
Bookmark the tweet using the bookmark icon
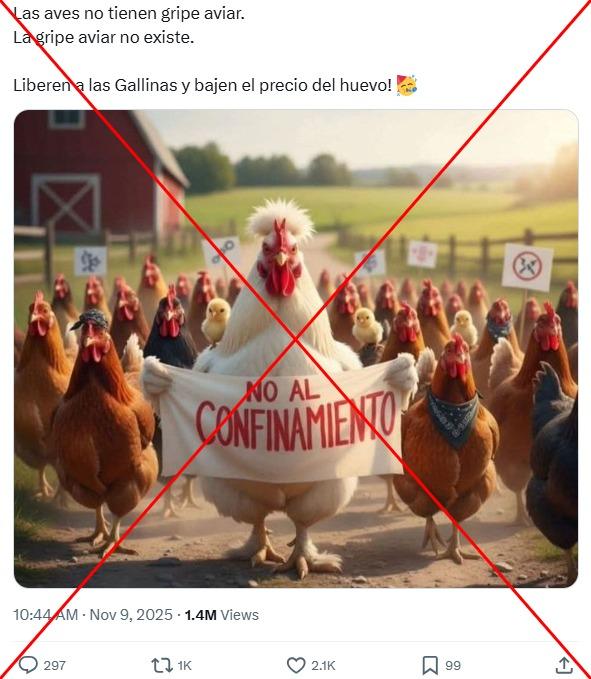click(x=430, y=665)
